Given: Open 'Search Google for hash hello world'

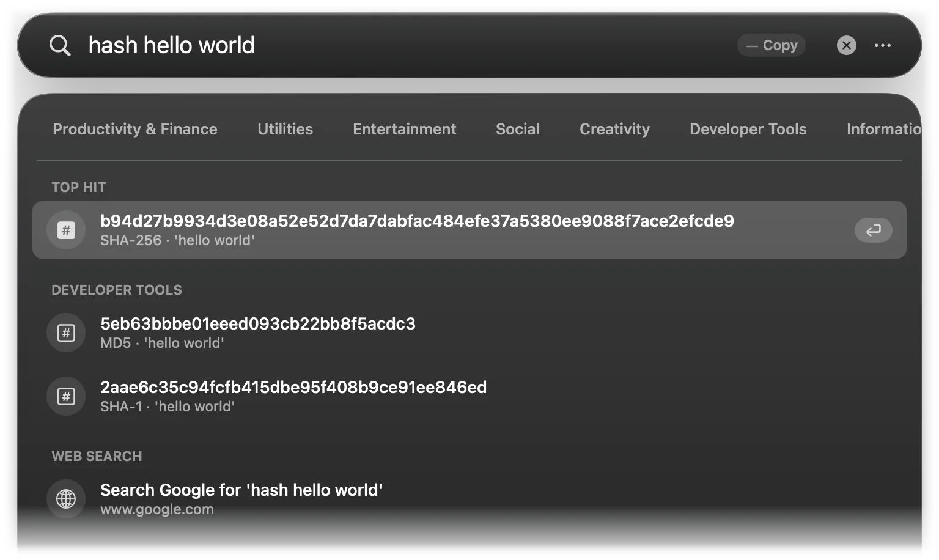Looking at the screenshot, I should 241,490.
